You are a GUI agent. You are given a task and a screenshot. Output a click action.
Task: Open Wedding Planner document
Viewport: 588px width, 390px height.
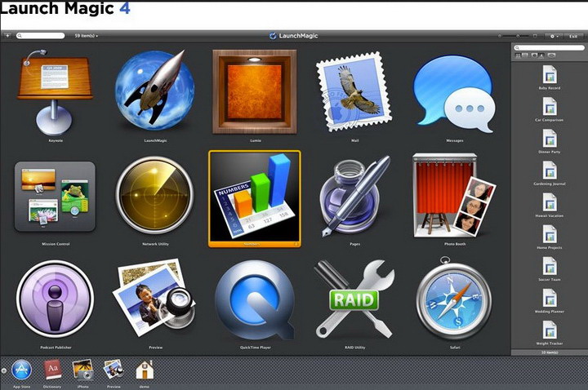(550, 300)
